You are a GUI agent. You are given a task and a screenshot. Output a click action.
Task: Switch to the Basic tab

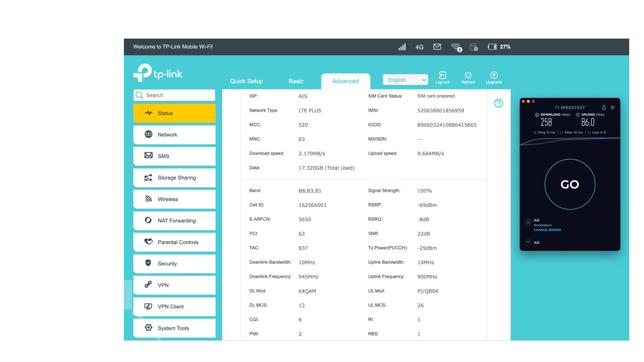pos(296,81)
